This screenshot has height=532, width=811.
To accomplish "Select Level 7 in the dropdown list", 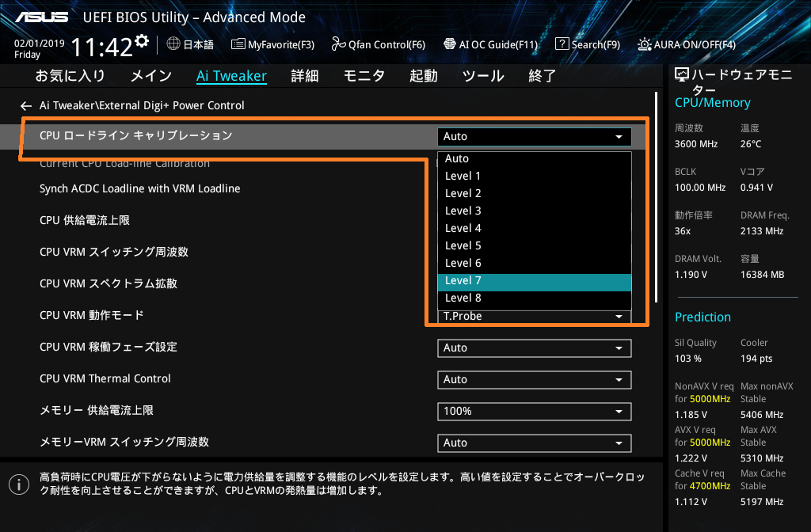I will [534, 281].
